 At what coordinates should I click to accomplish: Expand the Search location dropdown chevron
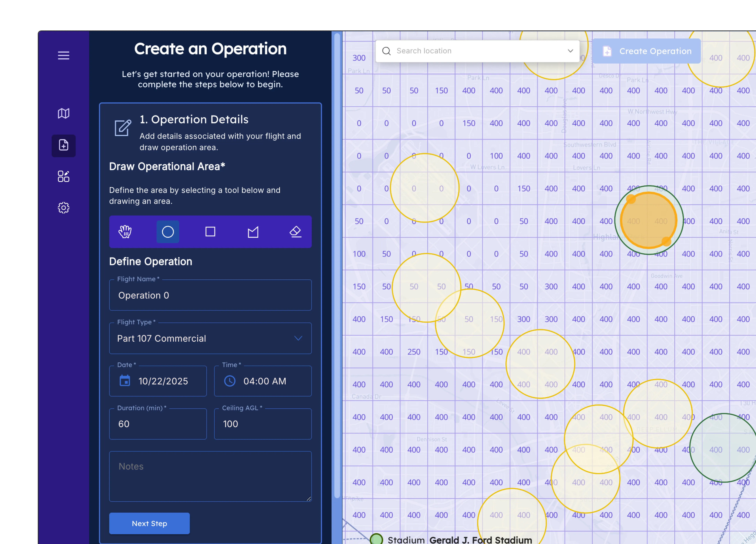(x=570, y=51)
